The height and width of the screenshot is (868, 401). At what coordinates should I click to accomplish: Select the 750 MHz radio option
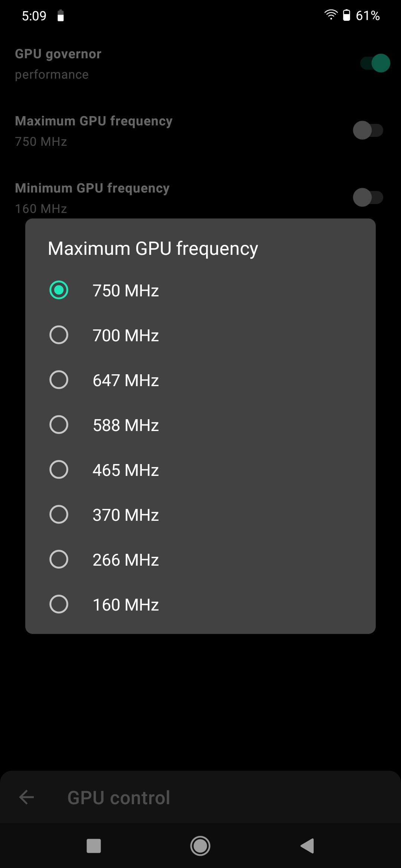59,290
